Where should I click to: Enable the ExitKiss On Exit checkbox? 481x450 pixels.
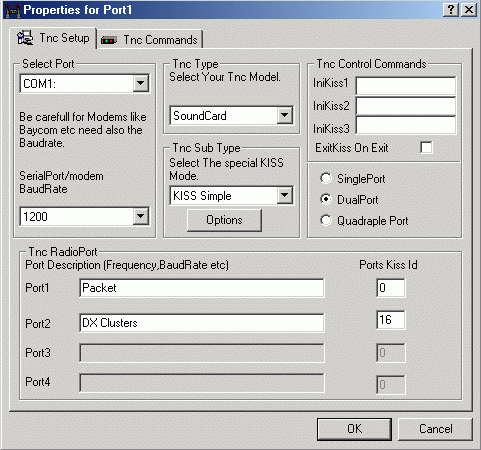[426, 147]
